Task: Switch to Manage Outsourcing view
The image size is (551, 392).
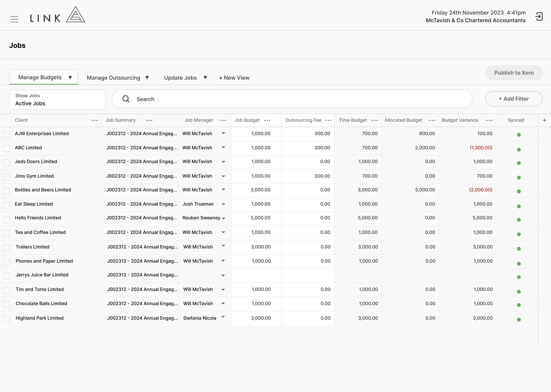Action: coord(113,78)
